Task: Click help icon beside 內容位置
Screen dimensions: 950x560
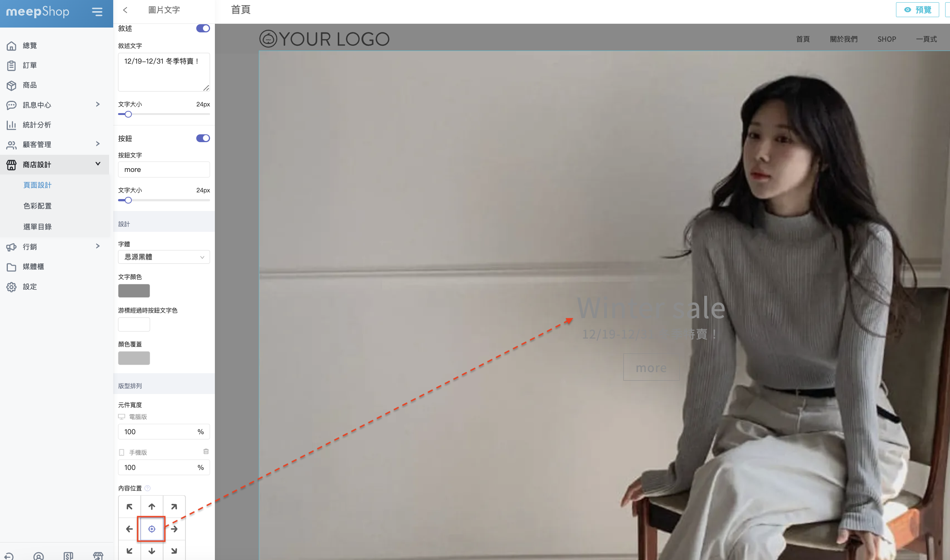Action: click(x=147, y=488)
